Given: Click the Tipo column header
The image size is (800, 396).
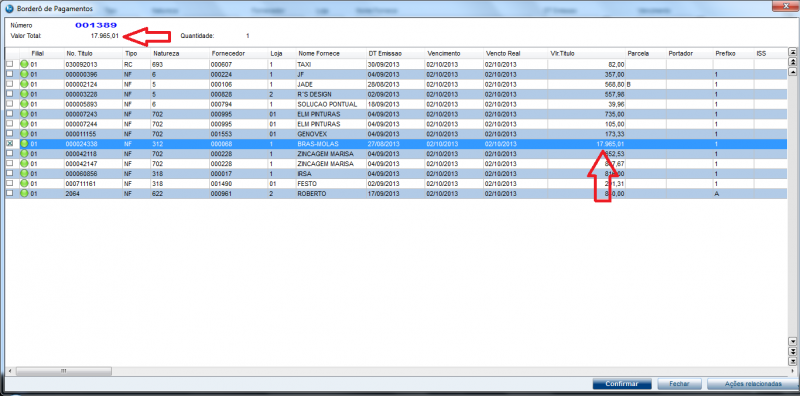Looking at the screenshot, I should pos(136,53).
